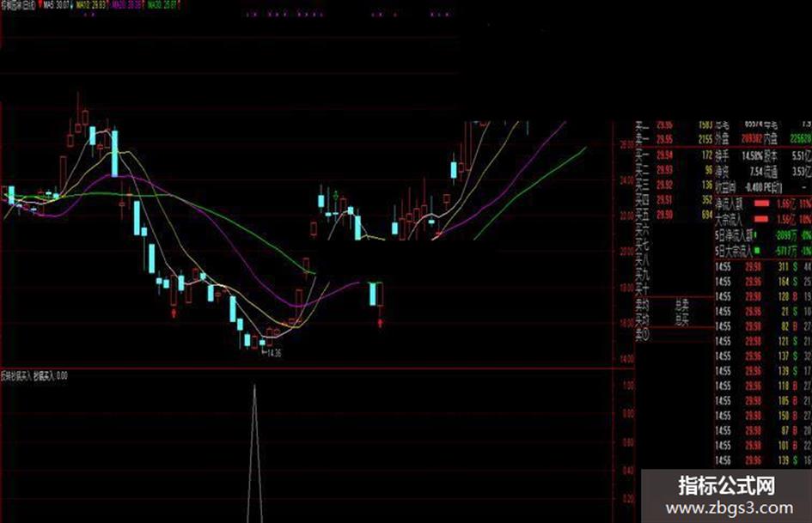
Task: Click the indicator panel title label
Action: [34, 376]
